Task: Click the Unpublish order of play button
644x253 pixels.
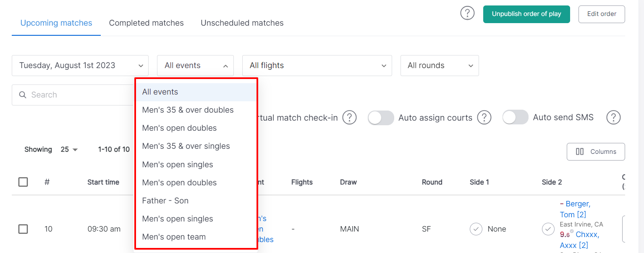Action: (x=526, y=14)
